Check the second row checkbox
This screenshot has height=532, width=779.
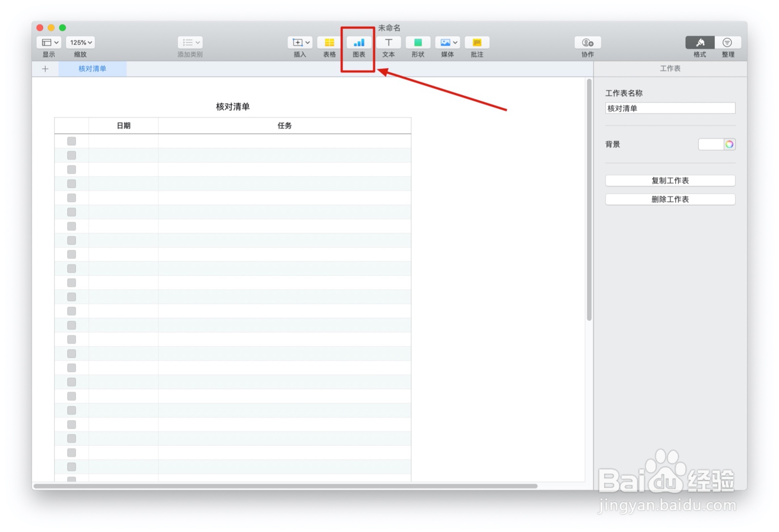click(x=72, y=155)
